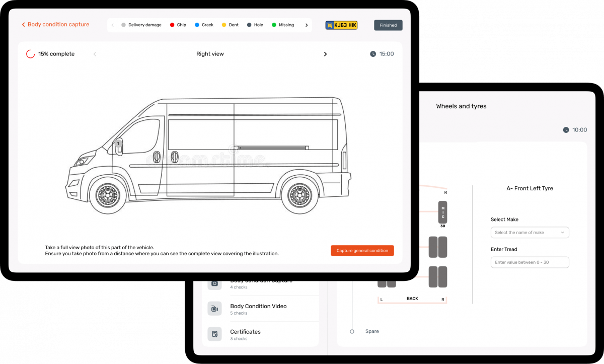Open Select Make dropdown in tyres window
The height and width of the screenshot is (364, 604).
(530, 233)
